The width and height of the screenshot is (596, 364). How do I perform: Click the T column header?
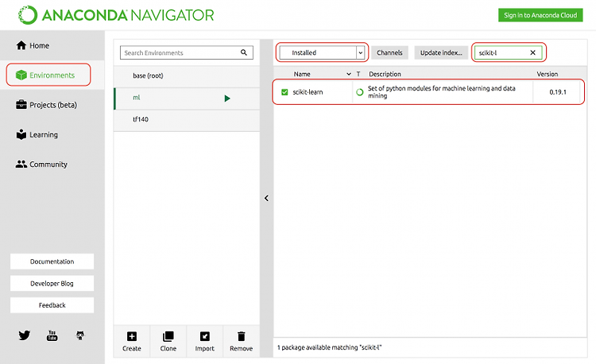pyautogui.click(x=358, y=74)
